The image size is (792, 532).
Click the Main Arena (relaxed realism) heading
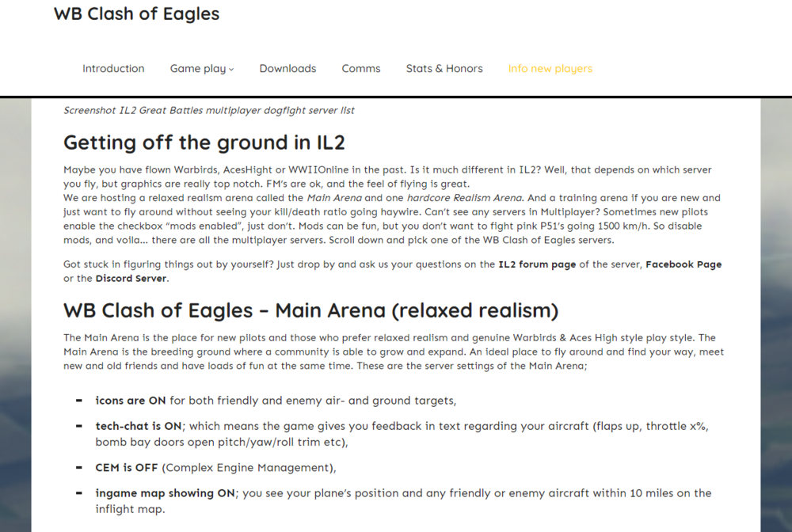click(310, 310)
